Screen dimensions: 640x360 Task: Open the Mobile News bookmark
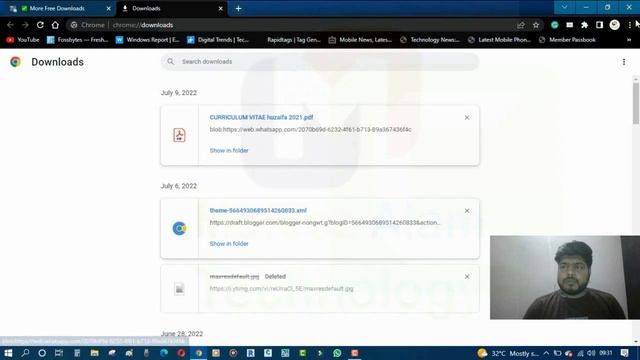pos(360,40)
